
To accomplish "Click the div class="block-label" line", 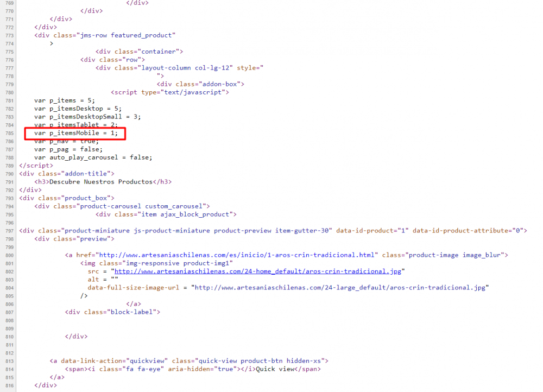I will [x=112, y=312].
